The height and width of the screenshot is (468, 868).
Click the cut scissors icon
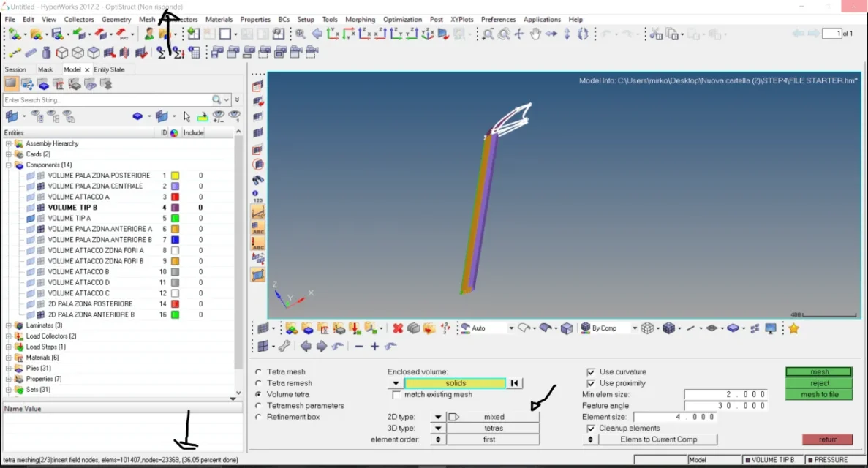tap(655, 34)
